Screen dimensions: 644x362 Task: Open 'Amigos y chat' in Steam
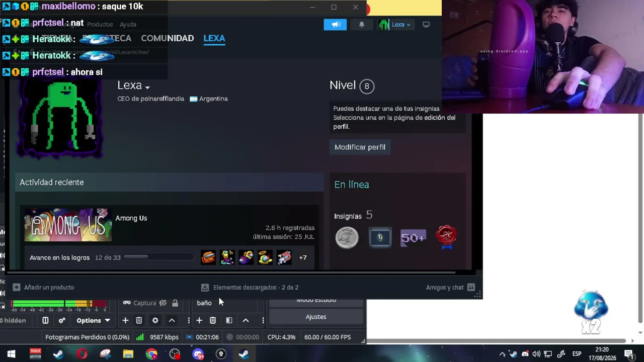pos(450,288)
